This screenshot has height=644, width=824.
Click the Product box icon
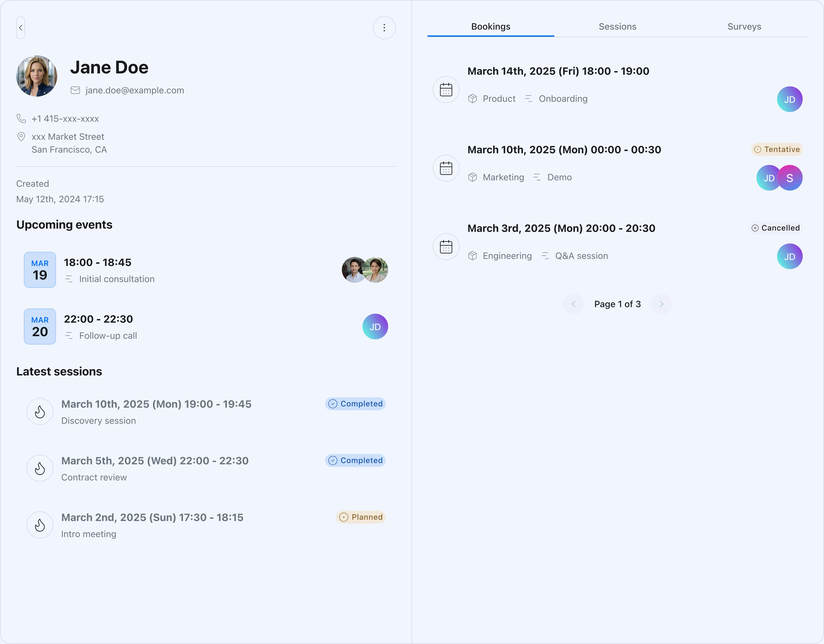[x=472, y=99]
